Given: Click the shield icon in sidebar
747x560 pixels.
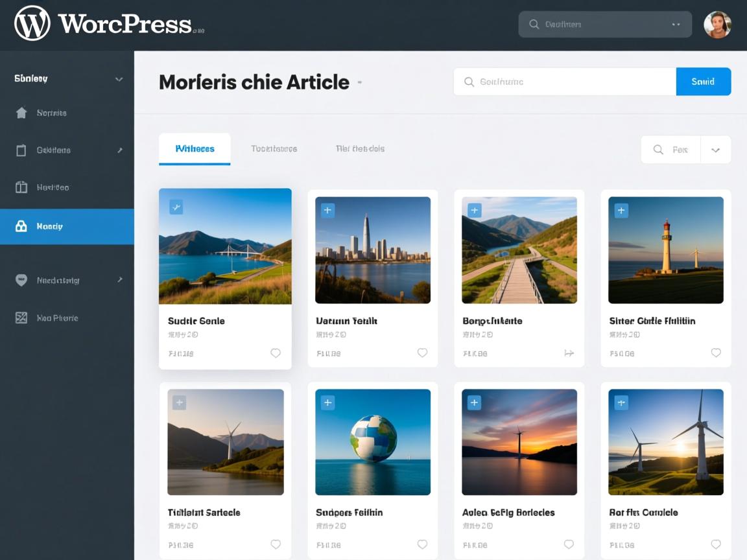Looking at the screenshot, I should point(21,281).
